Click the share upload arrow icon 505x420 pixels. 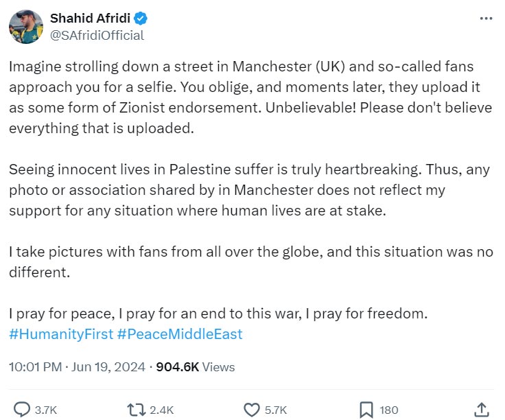[482, 409]
